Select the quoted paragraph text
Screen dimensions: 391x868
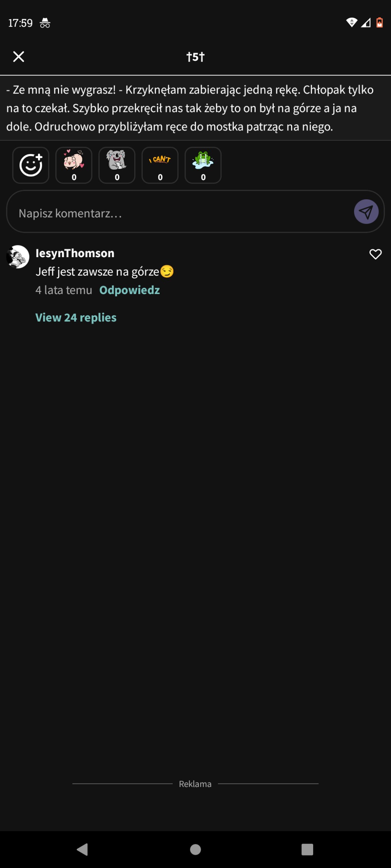pos(195,108)
